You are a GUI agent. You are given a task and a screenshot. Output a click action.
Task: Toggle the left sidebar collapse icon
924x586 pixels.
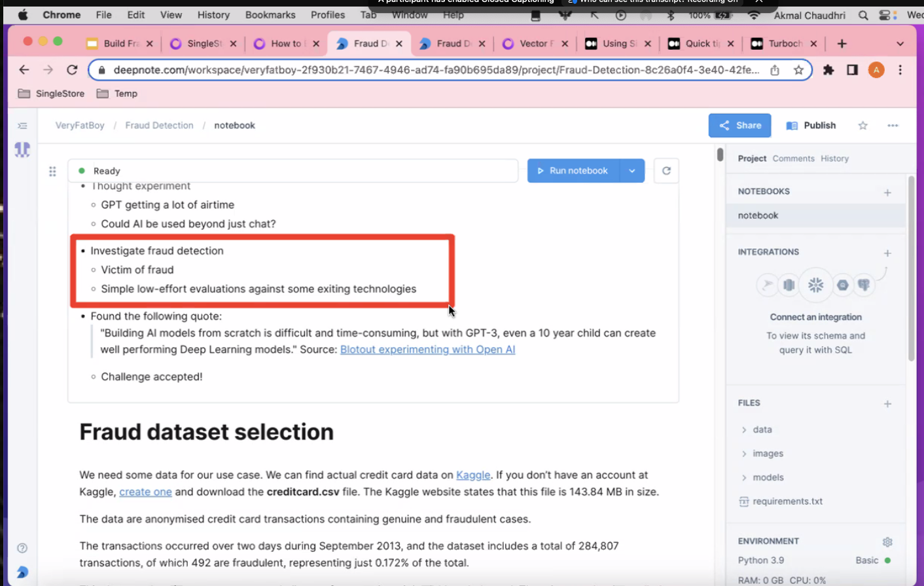pos(22,126)
